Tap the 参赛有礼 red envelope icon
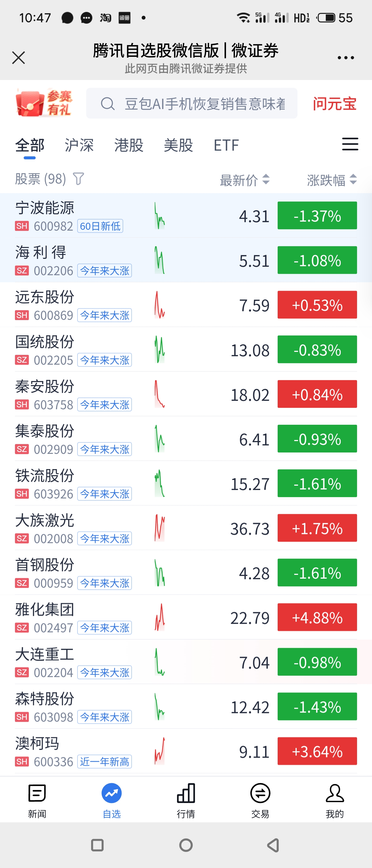This screenshot has height=868, width=372. [44, 103]
